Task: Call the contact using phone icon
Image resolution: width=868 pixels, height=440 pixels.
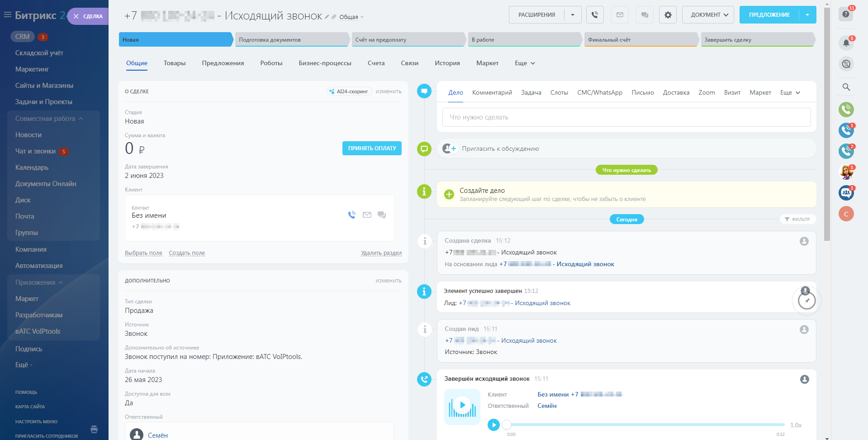Action: (352, 215)
